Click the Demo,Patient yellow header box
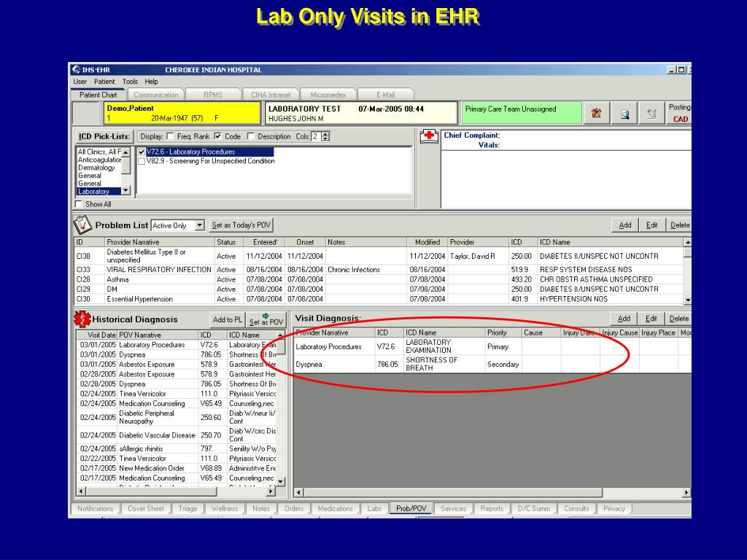The image size is (747, 560). (182, 113)
